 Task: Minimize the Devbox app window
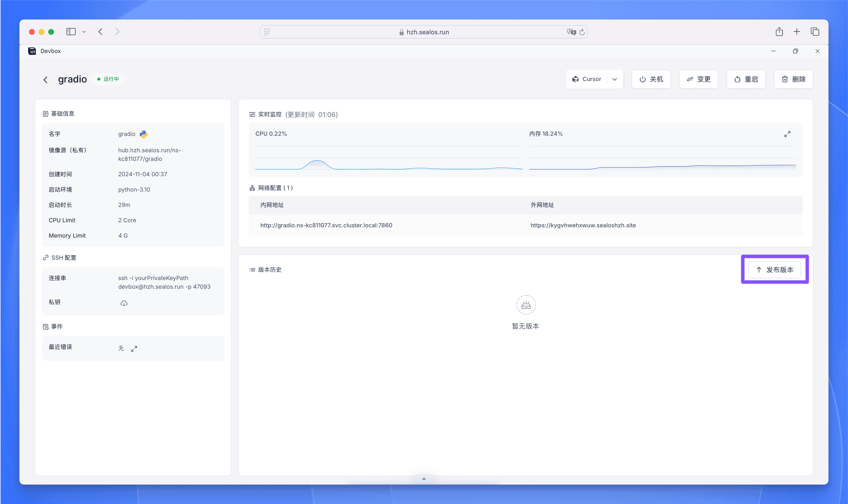coord(773,51)
